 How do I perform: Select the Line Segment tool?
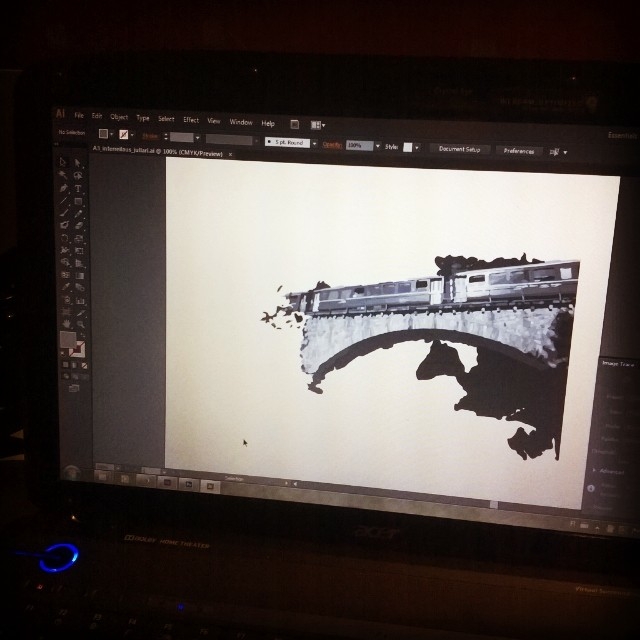pos(63,201)
